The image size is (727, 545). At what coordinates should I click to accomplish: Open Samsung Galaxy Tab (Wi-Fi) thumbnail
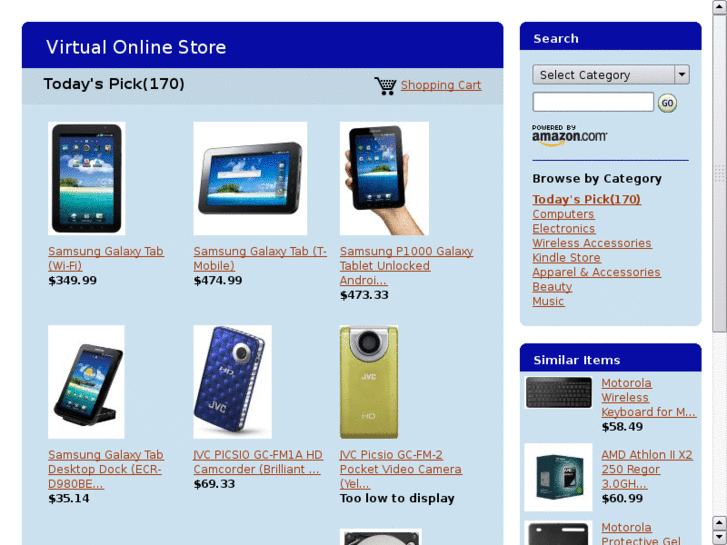coord(87,179)
